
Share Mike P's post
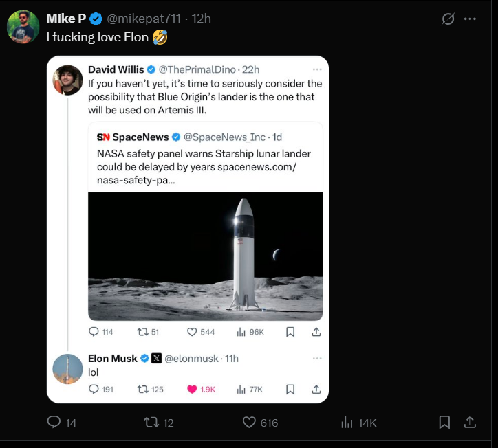(470, 423)
